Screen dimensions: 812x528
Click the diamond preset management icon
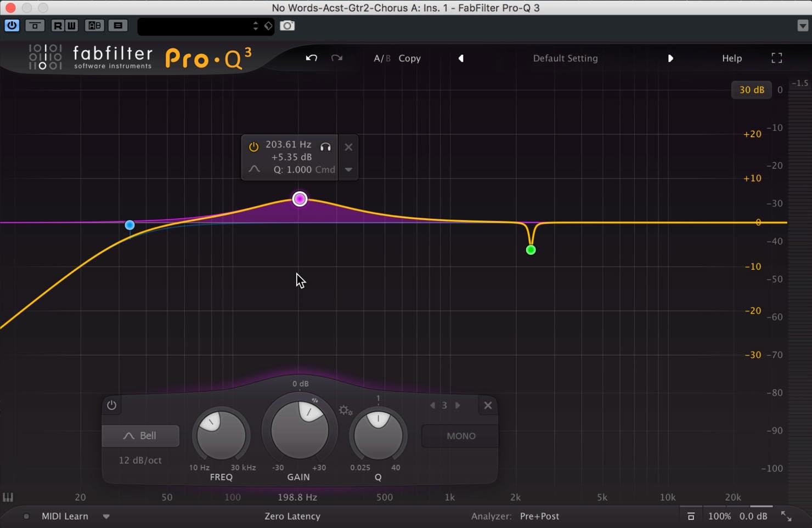pos(268,26)
